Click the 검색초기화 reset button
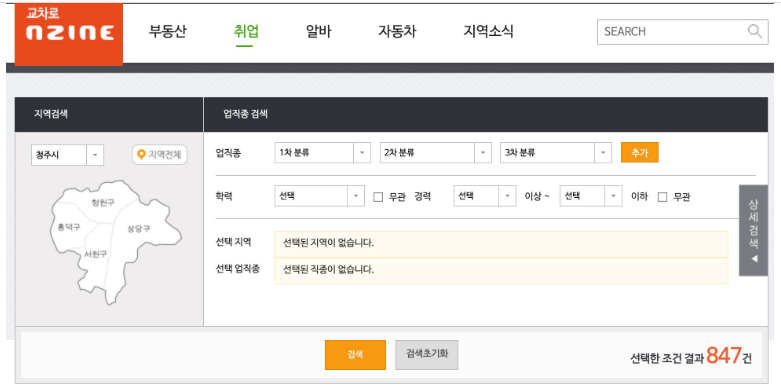781x390 pixels. [427, 355]
